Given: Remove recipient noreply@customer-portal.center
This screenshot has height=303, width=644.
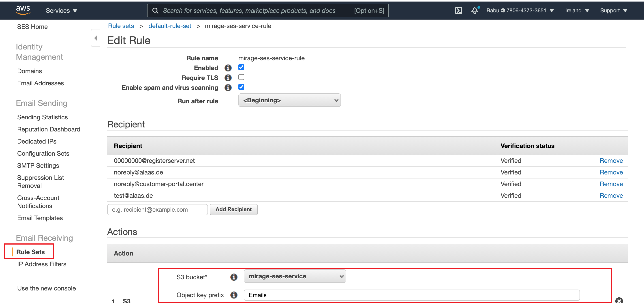Looking at the screenshot, I should pyautogui.click(x=611, y=184).
